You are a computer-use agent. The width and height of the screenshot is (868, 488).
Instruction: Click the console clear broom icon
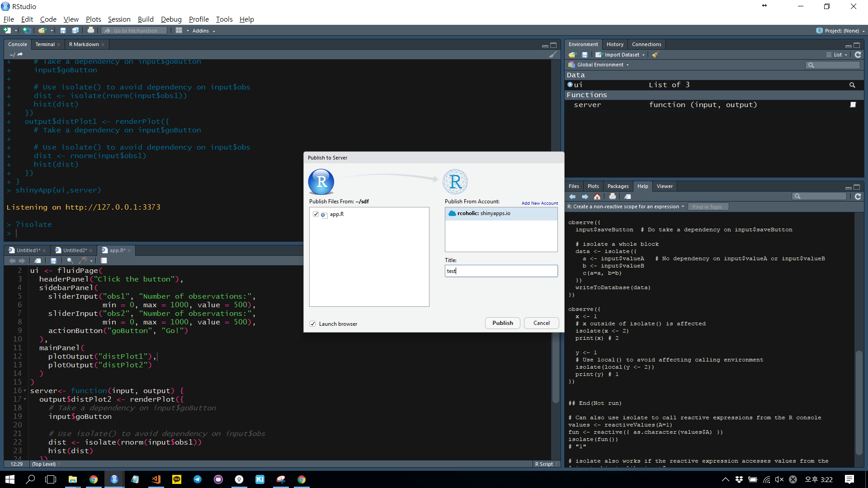552,55
